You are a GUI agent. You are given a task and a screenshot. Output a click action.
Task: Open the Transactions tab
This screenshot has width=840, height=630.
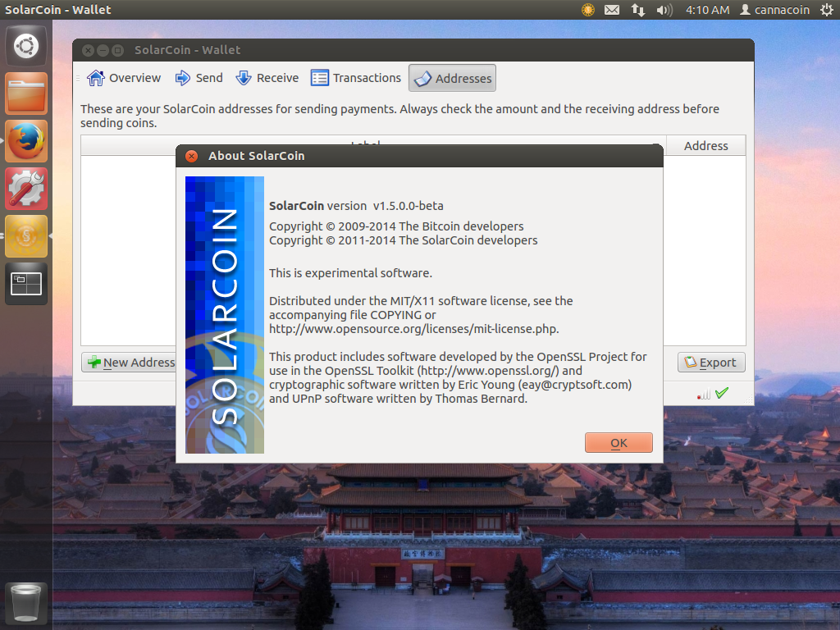tap(356, 78)
